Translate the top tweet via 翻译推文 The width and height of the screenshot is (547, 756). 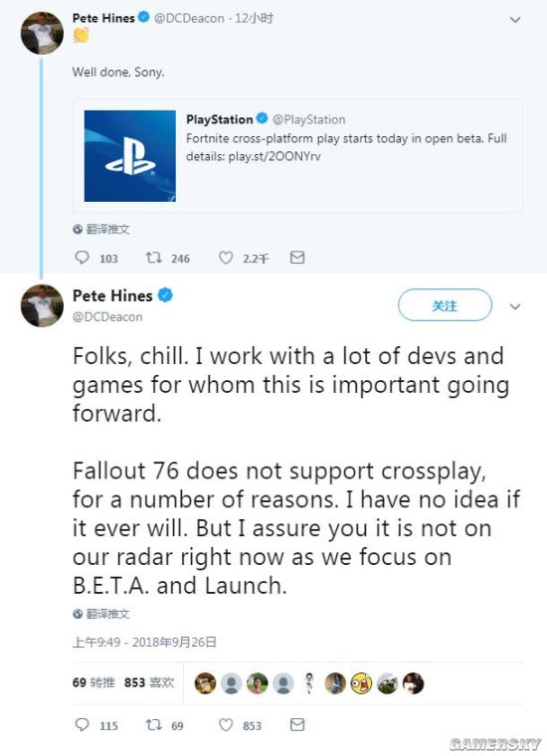click(101, 229)
